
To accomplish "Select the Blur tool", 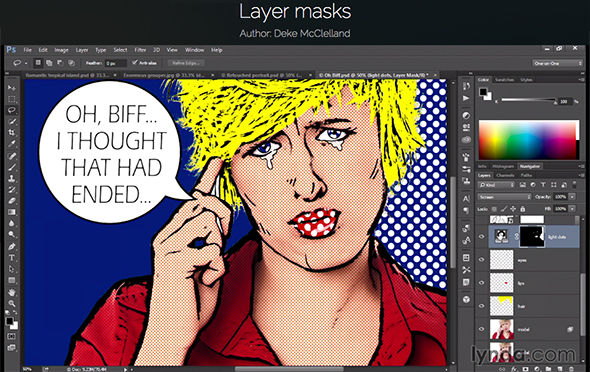I will pos(12,223).
